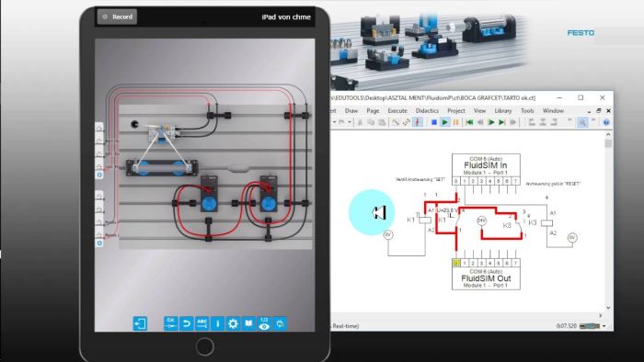Screen dimensions: 644x362
Task: Stop simulation with blue square button
Action: click(x=433, y=122)
